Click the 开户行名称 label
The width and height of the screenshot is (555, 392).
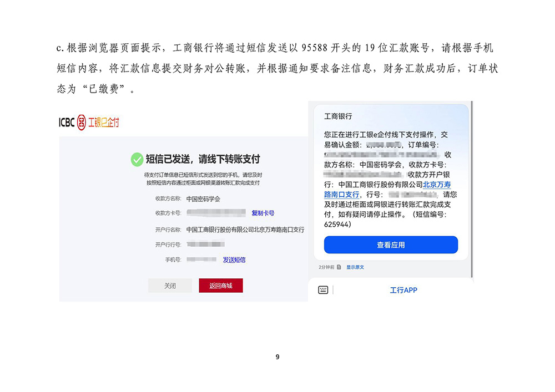(x=168, y=230)
